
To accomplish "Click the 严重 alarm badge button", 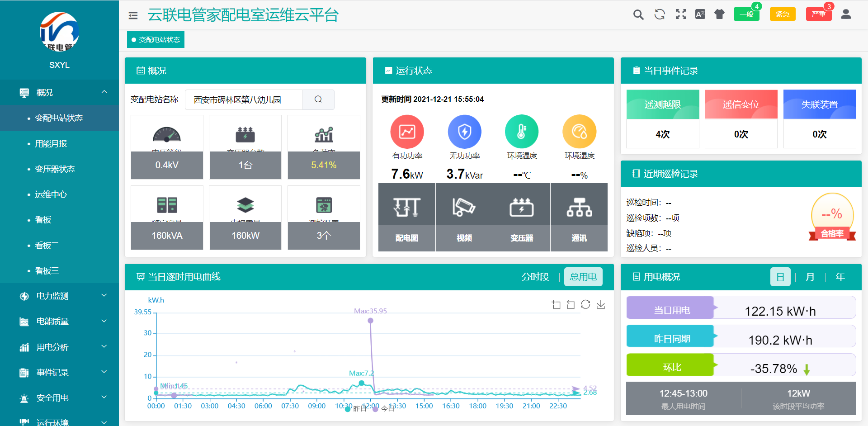I will point(819,14).
